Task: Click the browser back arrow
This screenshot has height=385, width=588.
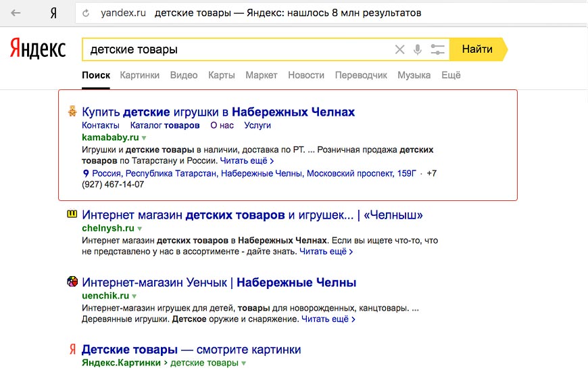Action: click(x=16, y=13)
